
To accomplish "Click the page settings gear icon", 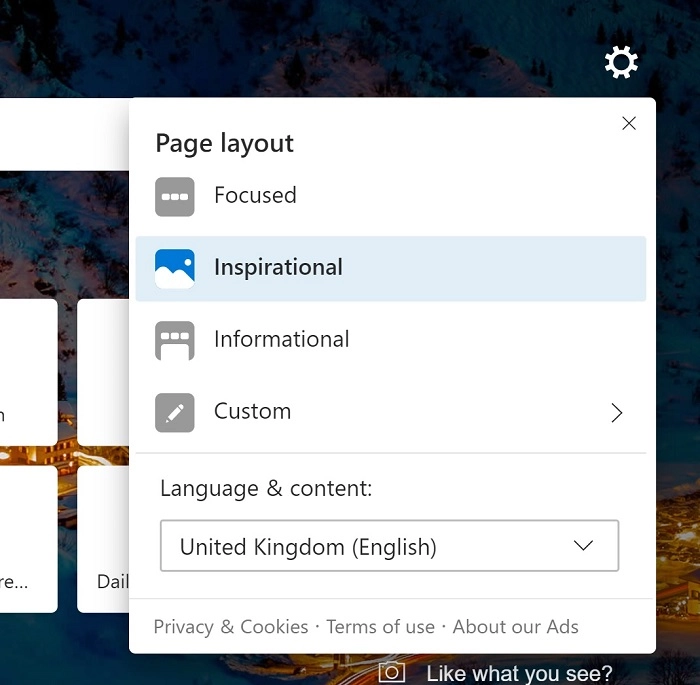I will (x=621, y=63).
